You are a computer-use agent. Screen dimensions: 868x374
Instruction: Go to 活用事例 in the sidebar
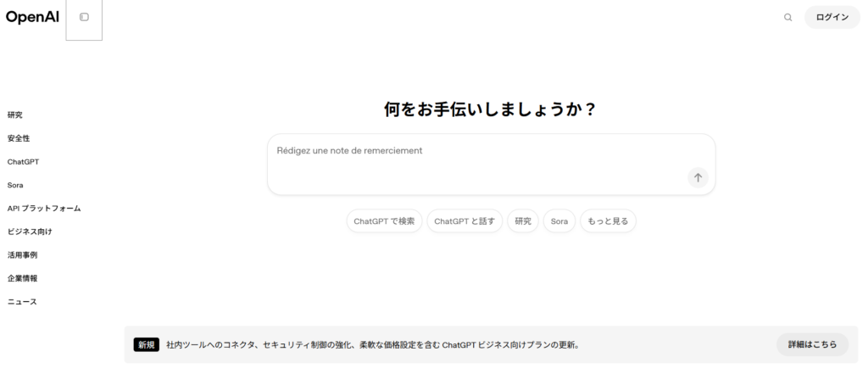point(22,255)
